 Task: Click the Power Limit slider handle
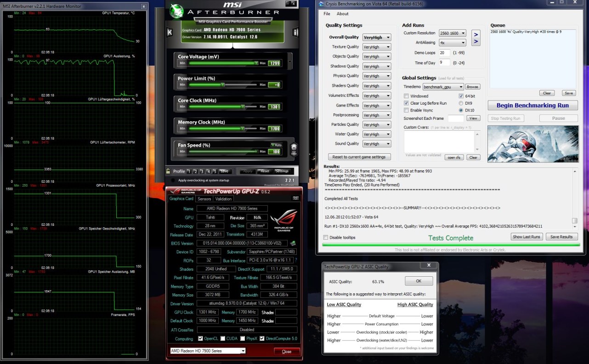pos(222,85)
